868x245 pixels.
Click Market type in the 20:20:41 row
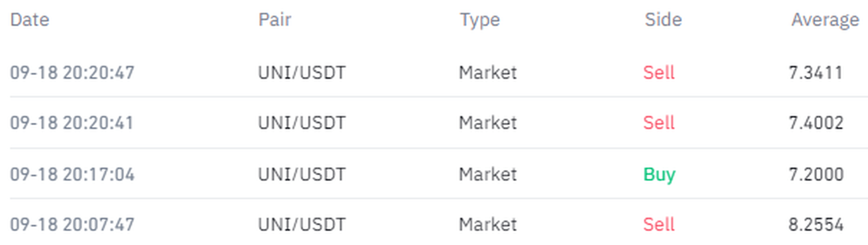click(x=488, y=123)
